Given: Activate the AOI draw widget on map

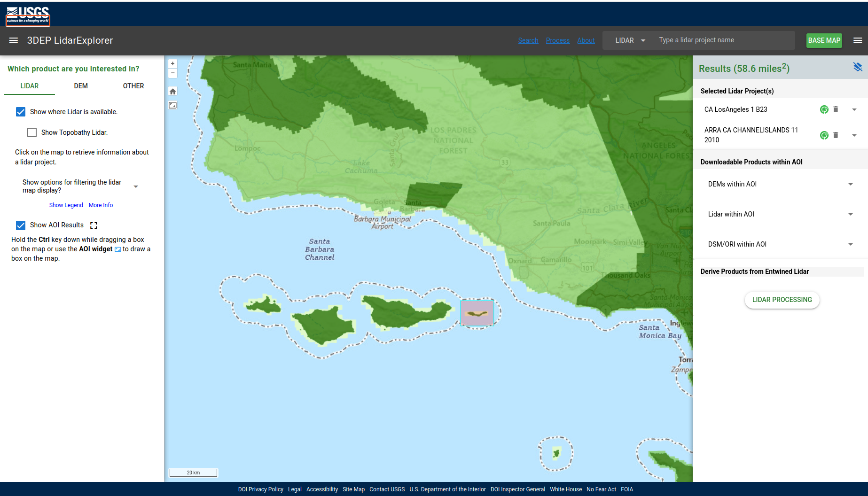Looking at the screenshot, I should click(x=173, y=105).
